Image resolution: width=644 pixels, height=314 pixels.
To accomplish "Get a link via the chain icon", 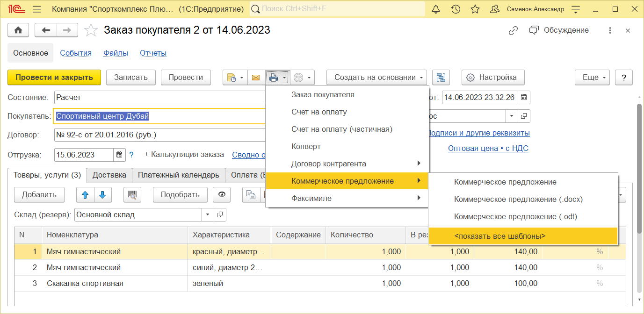I will point(514,30).
